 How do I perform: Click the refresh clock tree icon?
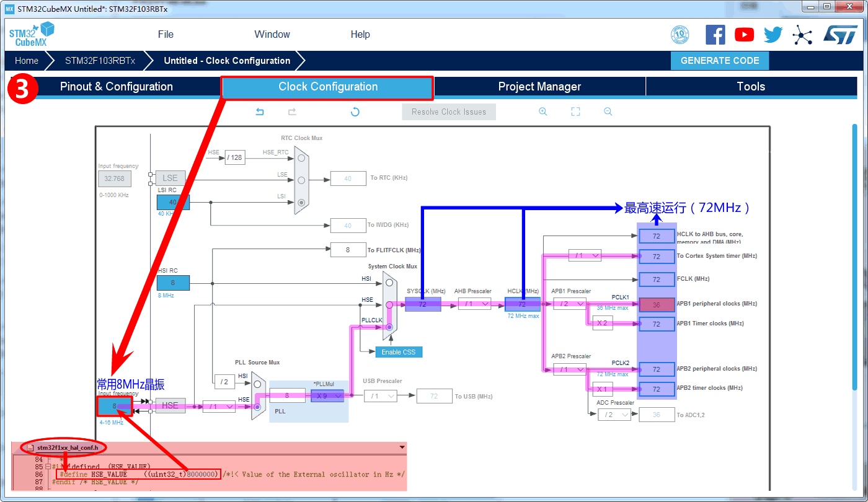pos(355,112)
